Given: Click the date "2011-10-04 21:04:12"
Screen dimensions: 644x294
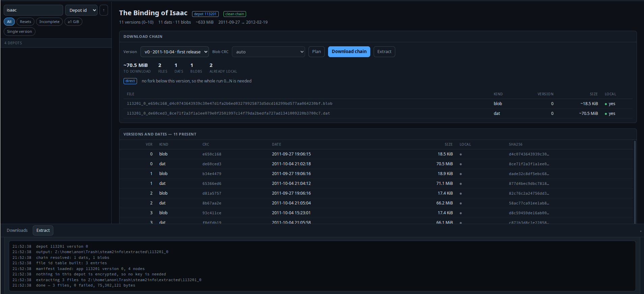Looking at the screenshot, I should tap(291, 183).
